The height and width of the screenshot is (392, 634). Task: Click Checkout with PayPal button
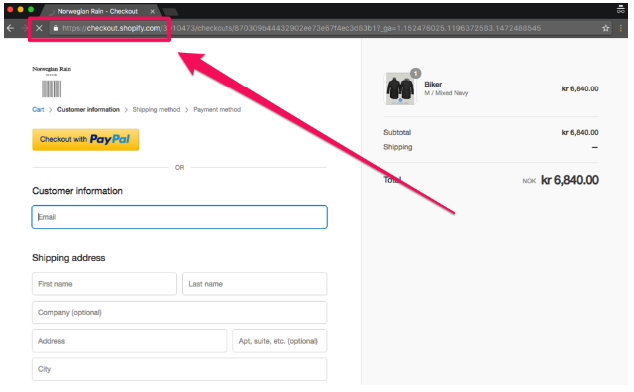tap(86, 140)
